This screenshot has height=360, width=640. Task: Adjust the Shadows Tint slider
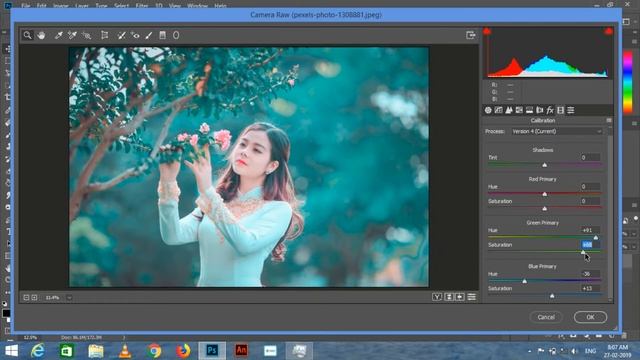pos(544,165)
